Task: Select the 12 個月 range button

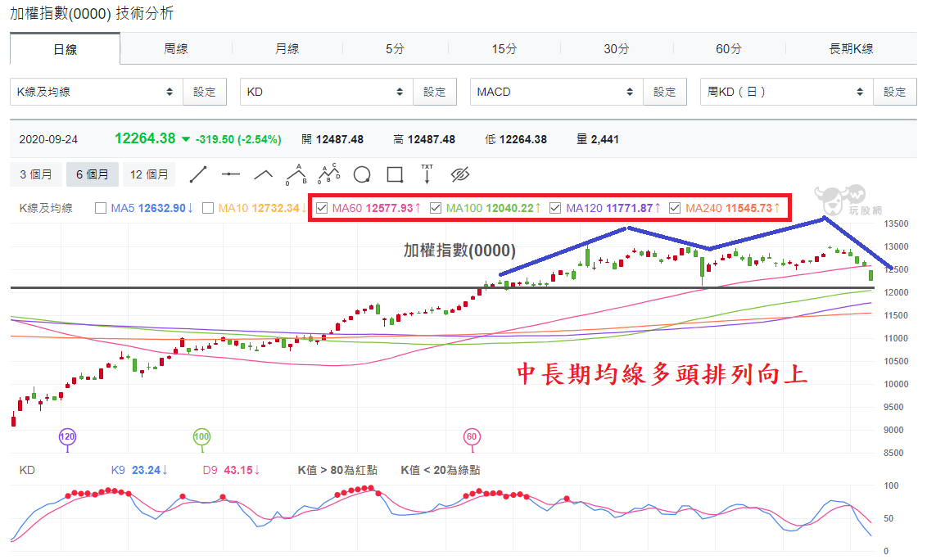Action: [149, 174]
